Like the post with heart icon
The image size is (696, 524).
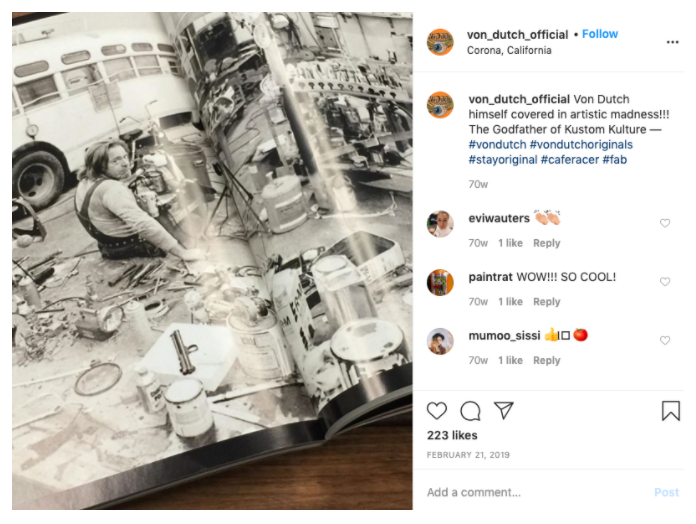(x=436, y=411)
